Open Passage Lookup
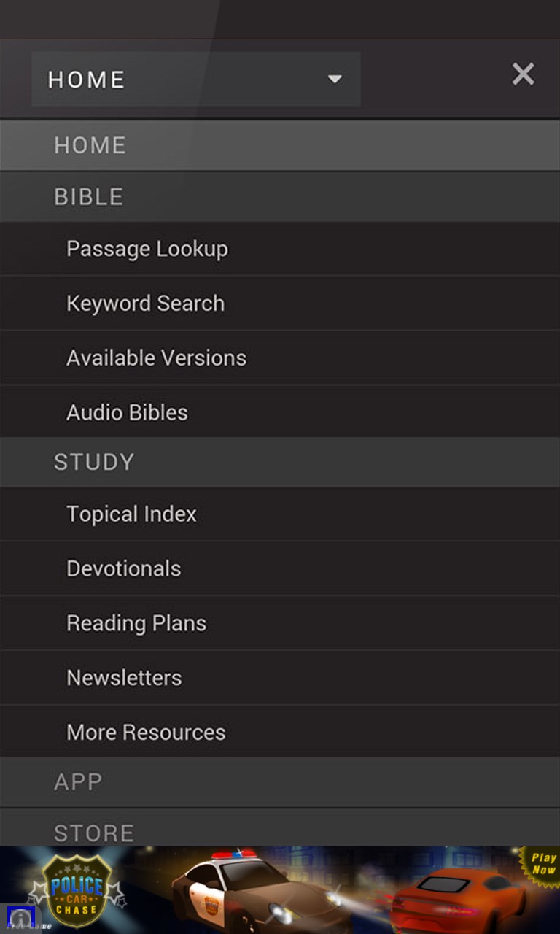560x934 pixels. [x=147, y=248]
